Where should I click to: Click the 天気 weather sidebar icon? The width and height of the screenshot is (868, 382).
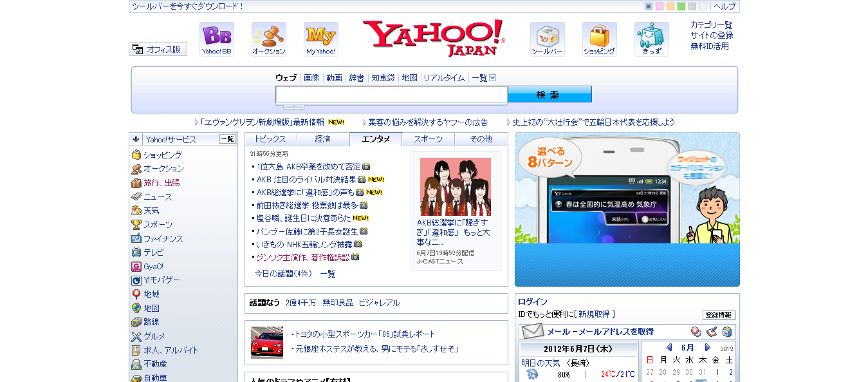(x=136, y=211)
